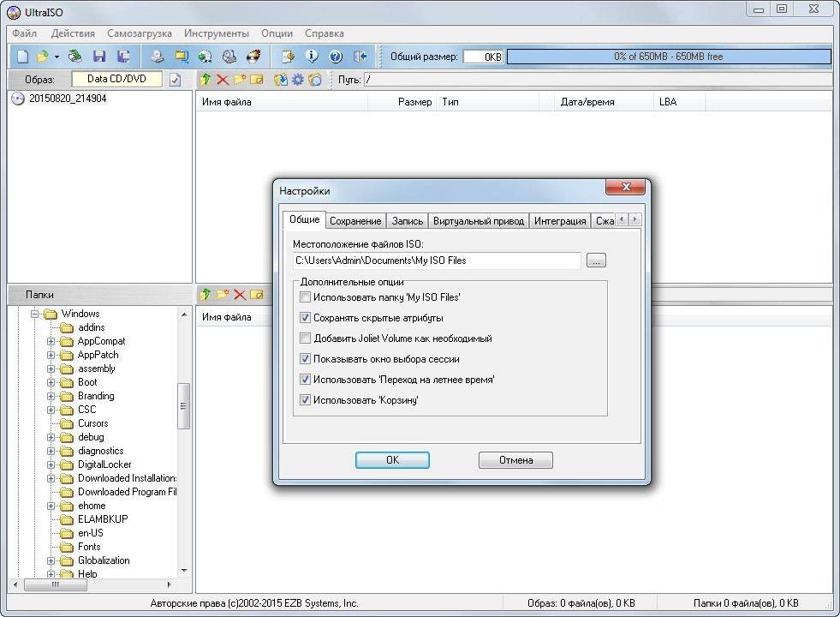
Task: Collapse the Windows folder in tree
Action: click(34, 314)
